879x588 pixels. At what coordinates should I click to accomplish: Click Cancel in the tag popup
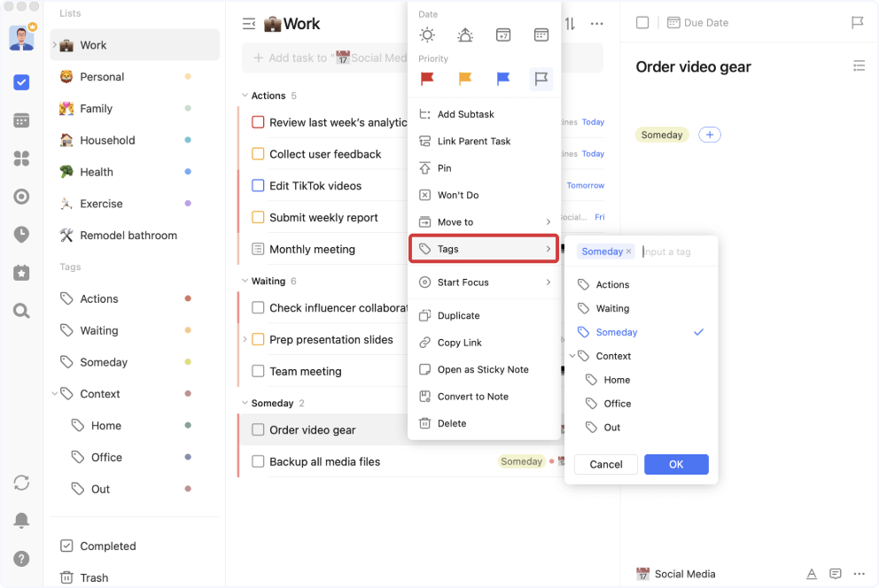(x=605, y=464)
